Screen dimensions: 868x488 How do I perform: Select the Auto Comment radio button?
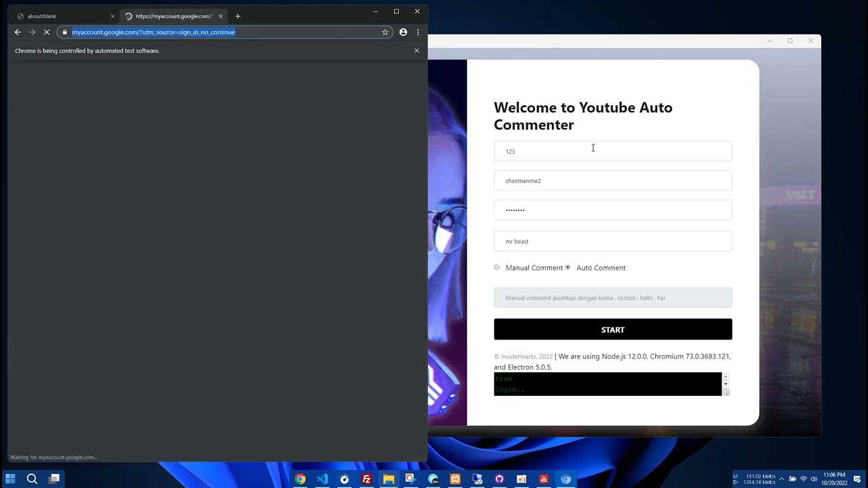pyautogui.click(x=568, y=267)
